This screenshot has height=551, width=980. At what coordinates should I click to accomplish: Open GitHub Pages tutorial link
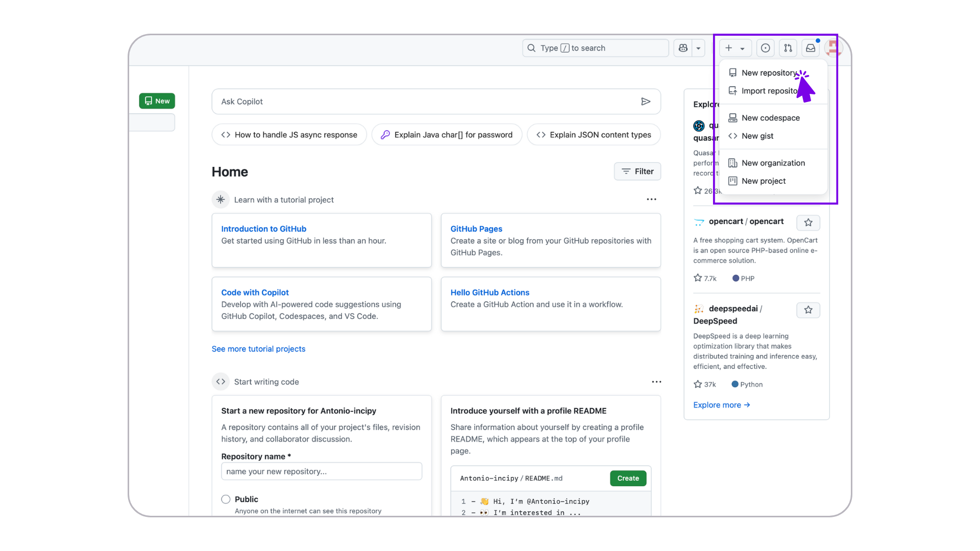pyautogui.click(x=476, y=229)
